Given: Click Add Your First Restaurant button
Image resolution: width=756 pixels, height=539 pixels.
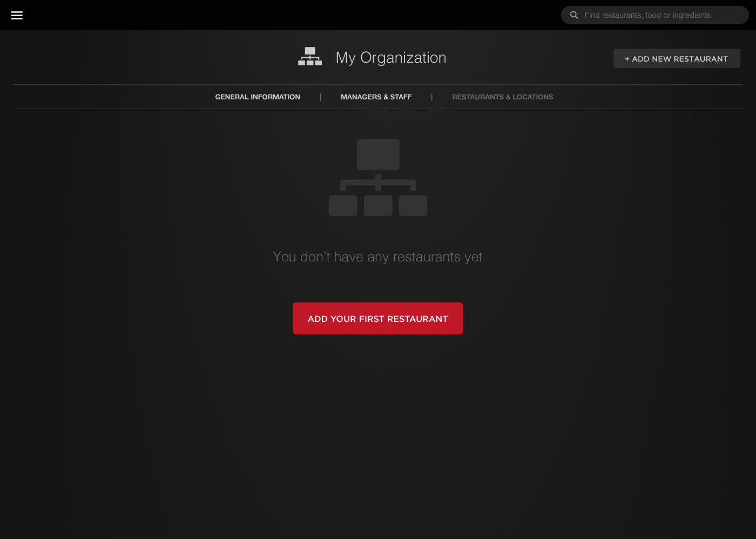Looking at the screenshot, I should 377,318.
